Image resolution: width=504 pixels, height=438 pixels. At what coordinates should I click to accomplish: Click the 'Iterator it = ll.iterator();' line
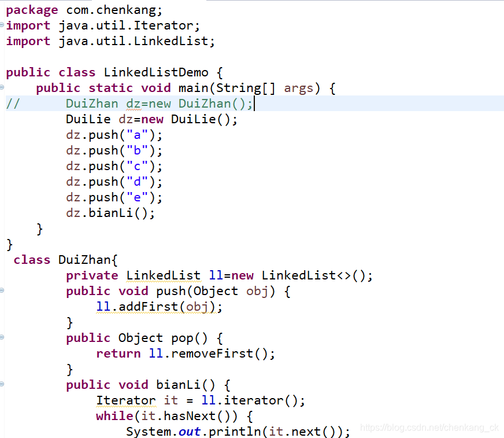pos(201,400)
